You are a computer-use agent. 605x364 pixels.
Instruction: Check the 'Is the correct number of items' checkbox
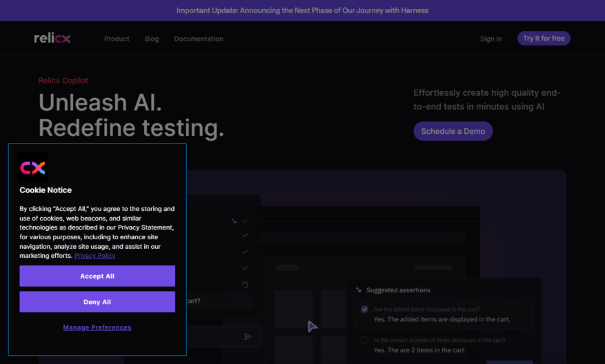pos(364,340)
